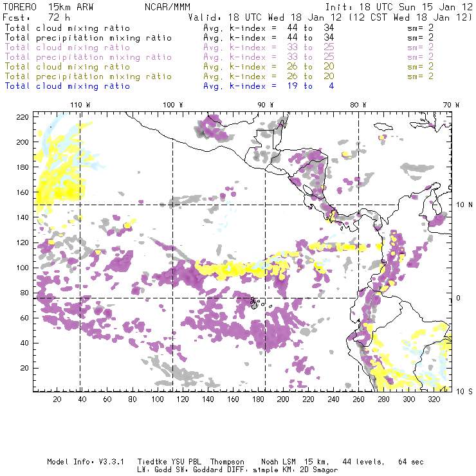Select the '300' tick label on horizontal axis
This screenshot has width=476, height=476.
[408, 399]
